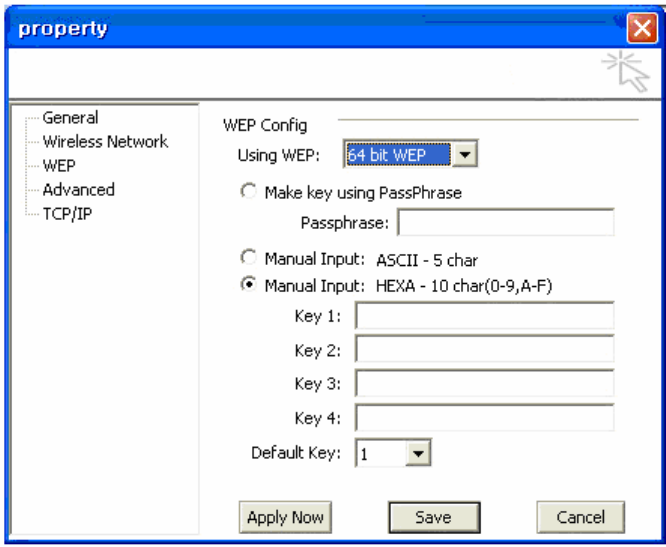The image size is (666, 547).
Task: Go to Wireless Network settings page
Action: 105,141
